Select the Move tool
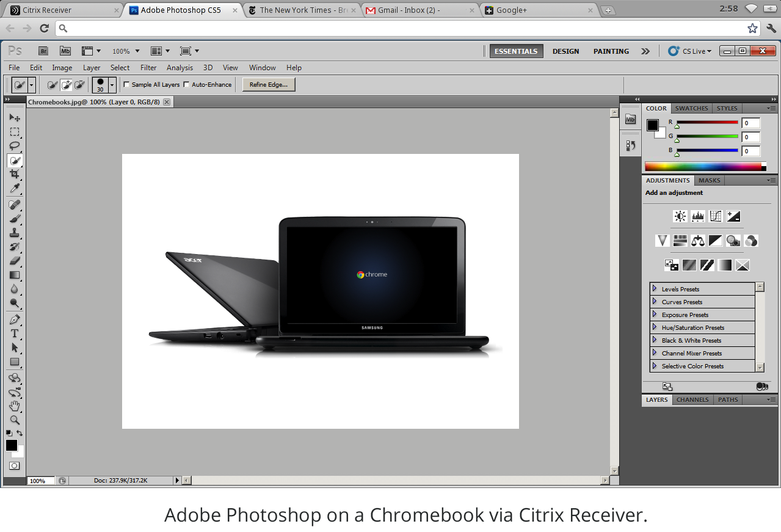The height and width of the screenshot is (532, 781). pyautogui.click(x=15, y=117)
